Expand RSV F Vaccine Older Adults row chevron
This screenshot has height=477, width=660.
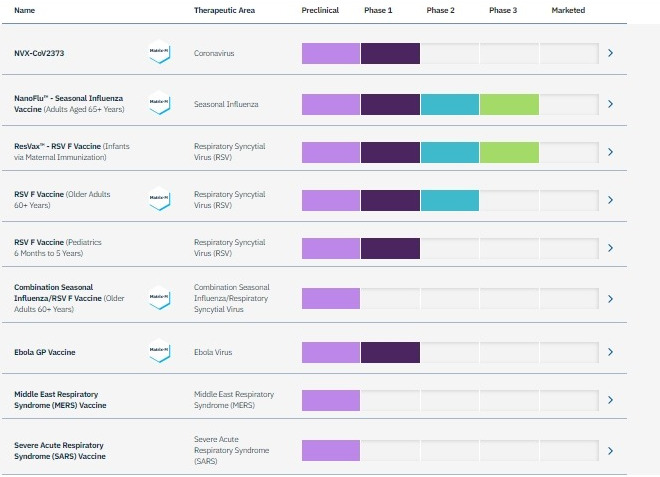tap(610, 200)
